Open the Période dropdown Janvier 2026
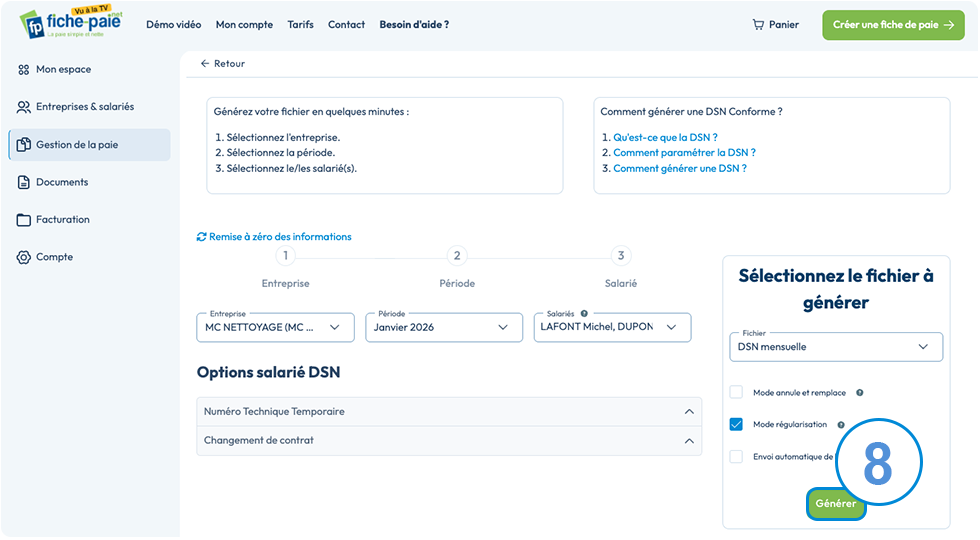 (x=444, y=327)
